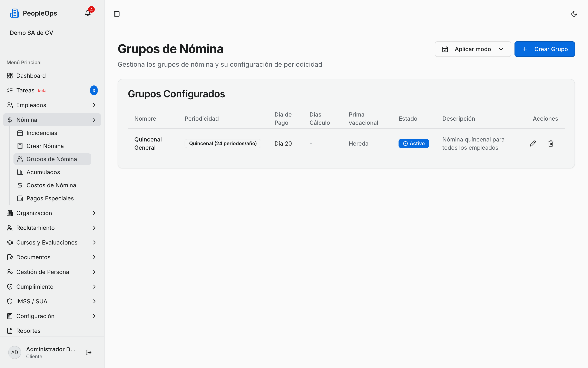Select Grupos de Nómina submenu item
Viewport: 588px width, 368px height.
click(52, 159)
